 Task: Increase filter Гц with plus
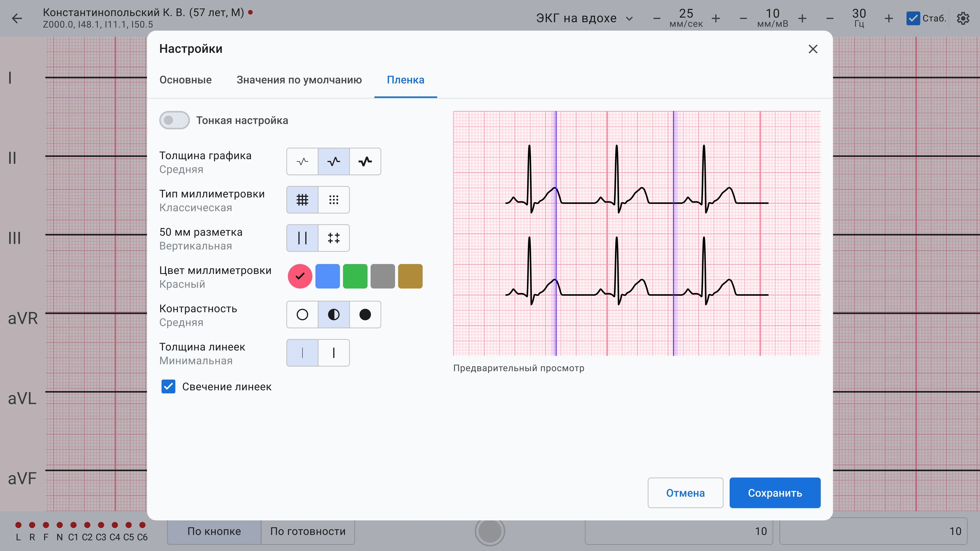tap(889, 18)
